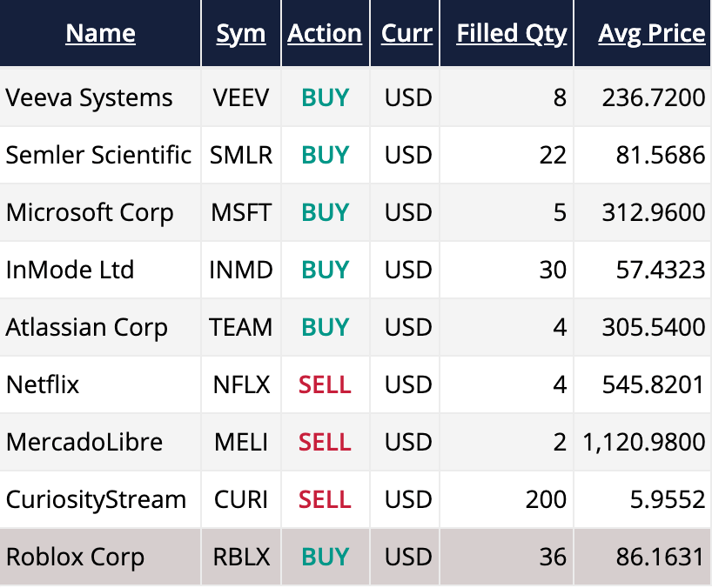Click the InMode Ltd name cell
Image resolution: width=712 pixels, height=588 pixels.
coord(70,270)
